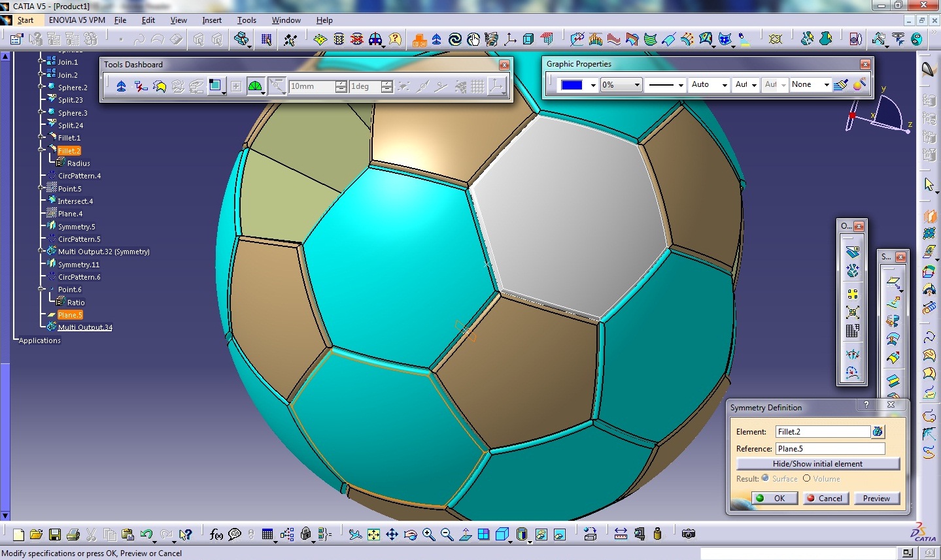Open the File menu

[x=120, y=20]
